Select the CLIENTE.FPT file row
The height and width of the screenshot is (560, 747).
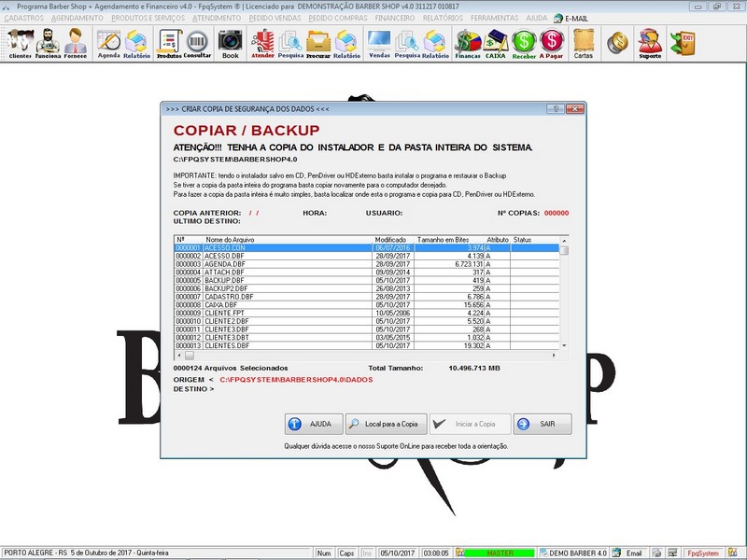[366, 313]
